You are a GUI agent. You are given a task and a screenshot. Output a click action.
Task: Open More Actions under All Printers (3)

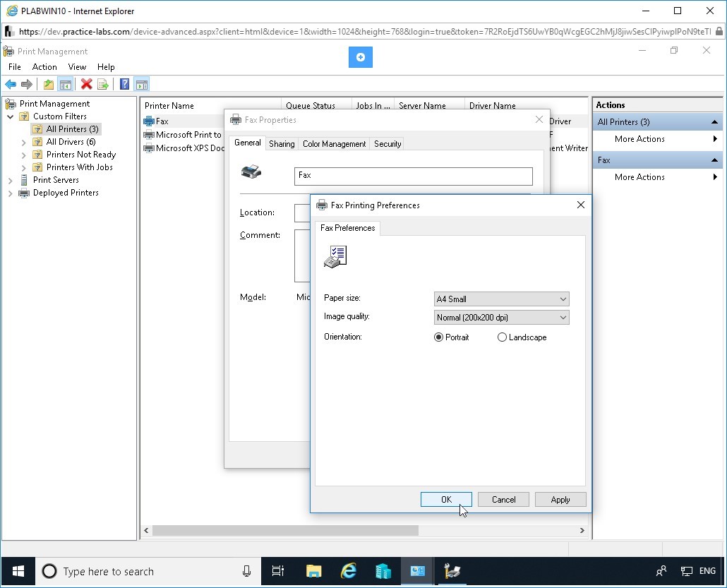pos(656,139)
